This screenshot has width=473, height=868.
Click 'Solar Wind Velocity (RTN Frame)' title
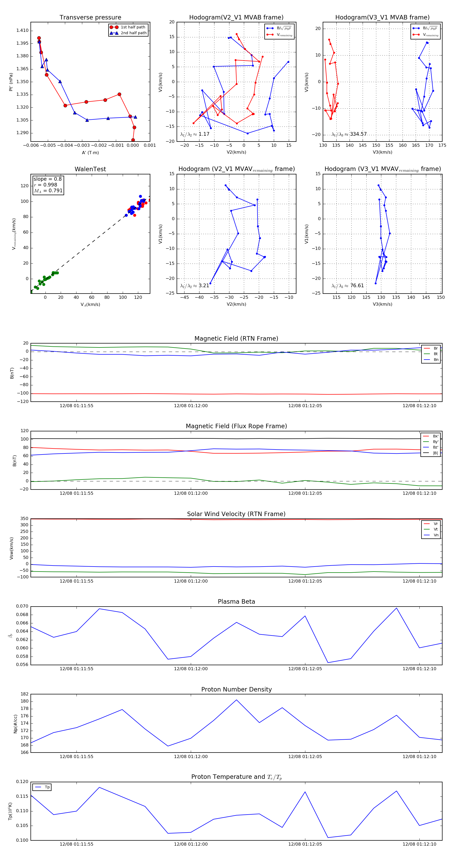(x=236, y=514)
